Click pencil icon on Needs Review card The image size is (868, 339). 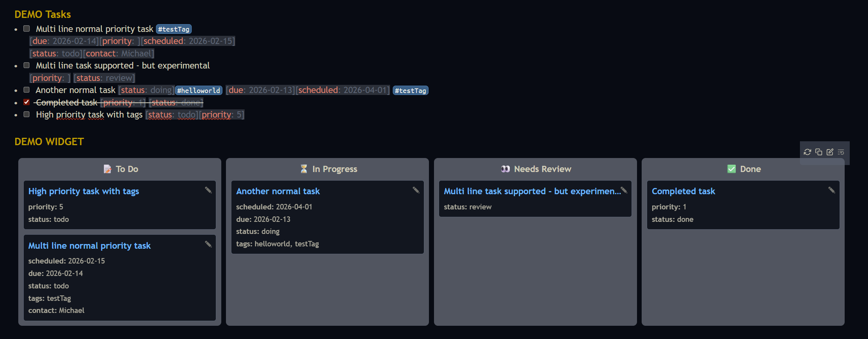pos(624,190)
